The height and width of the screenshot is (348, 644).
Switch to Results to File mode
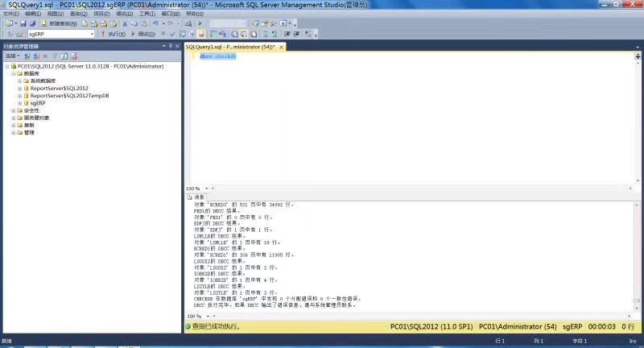[x=254, y=34]
